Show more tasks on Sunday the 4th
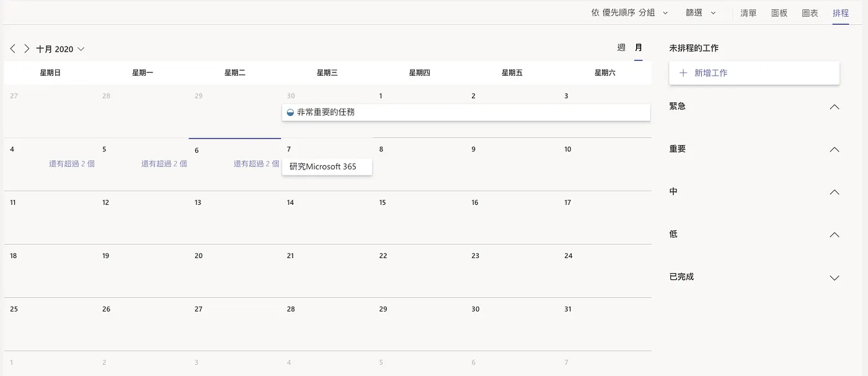 point(72,164)
